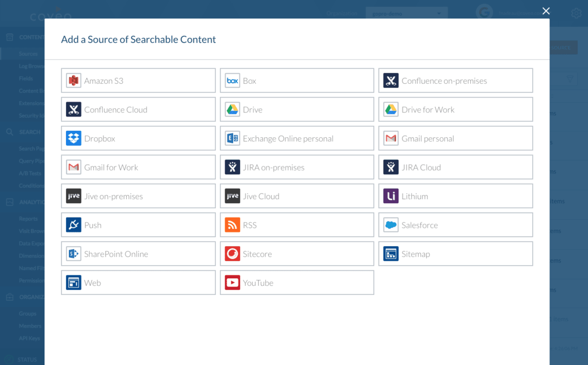Click the YouTube source icon
The height and width of the screenshot is (365, 588).
click(232, 282)
